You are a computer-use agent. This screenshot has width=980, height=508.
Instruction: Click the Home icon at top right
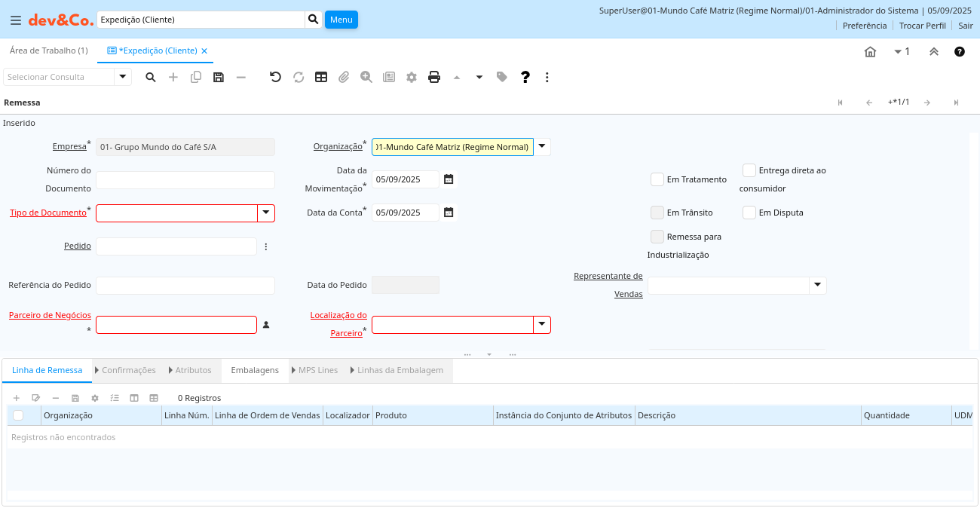(x=870, y=52)
